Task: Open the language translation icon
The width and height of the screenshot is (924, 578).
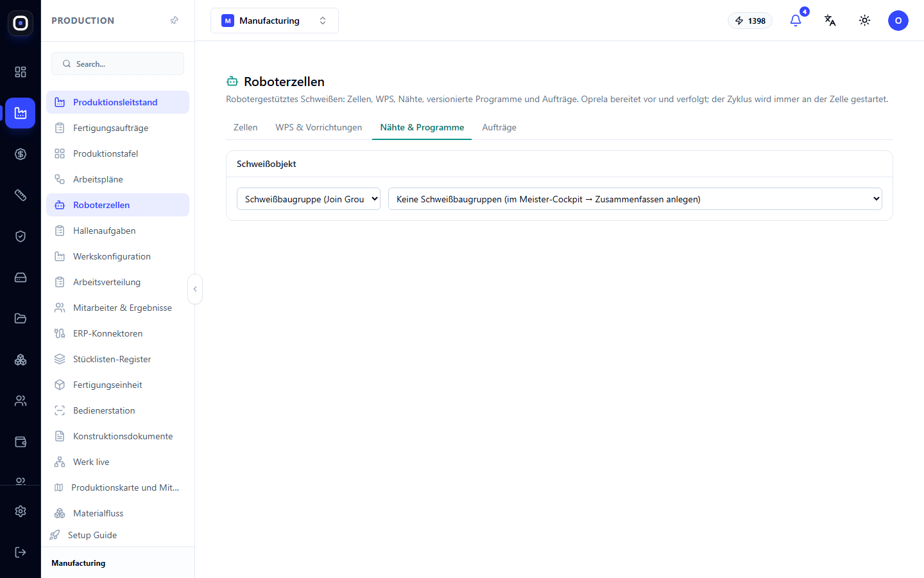Action: [830, 21]
